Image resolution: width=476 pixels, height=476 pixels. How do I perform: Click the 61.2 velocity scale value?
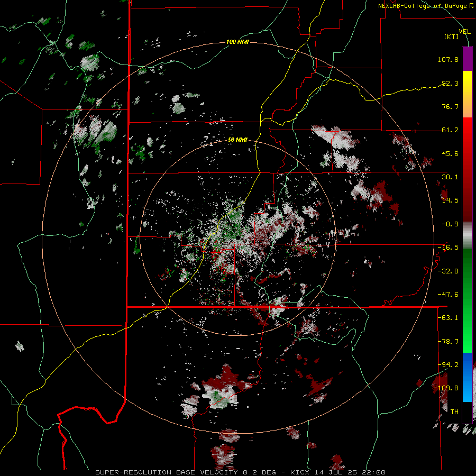[450, 130]
